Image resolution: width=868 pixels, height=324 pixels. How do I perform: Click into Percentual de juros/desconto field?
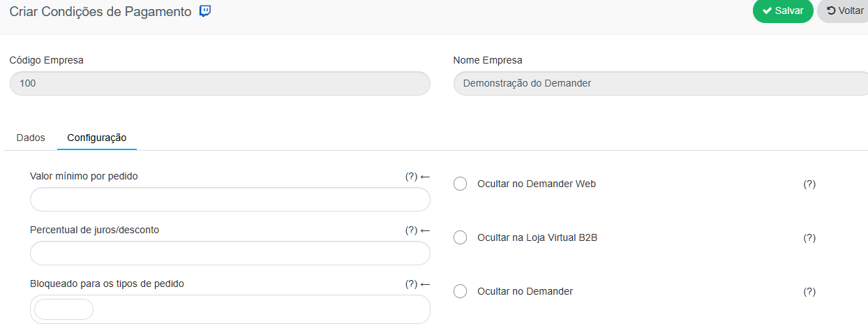click(230, 253)
